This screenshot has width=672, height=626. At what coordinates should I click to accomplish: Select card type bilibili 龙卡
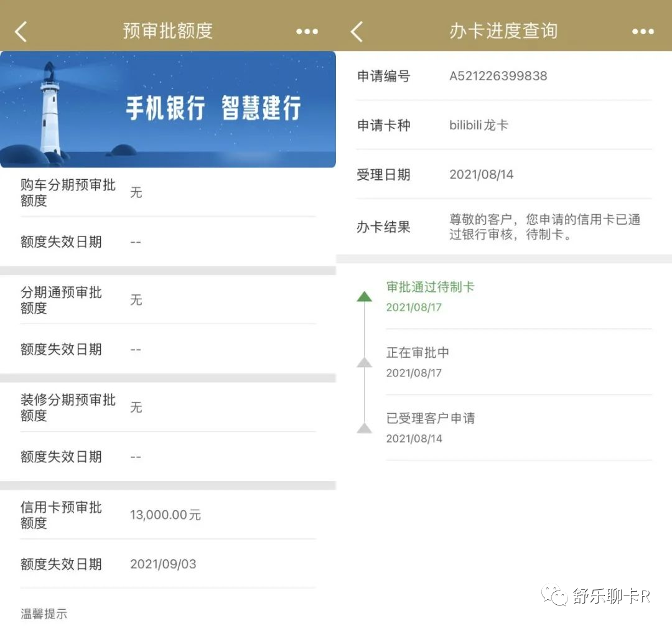[478, 125]
